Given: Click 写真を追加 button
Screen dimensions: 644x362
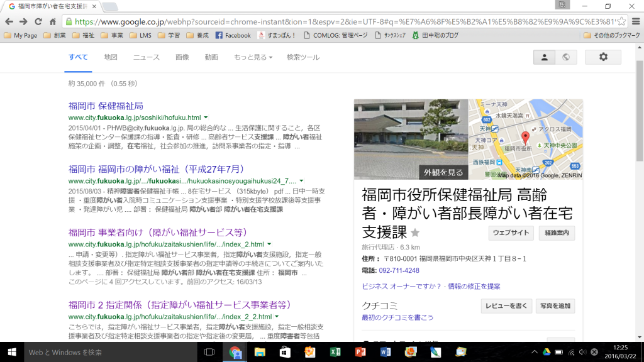Looking at the screenshot, I should click(555, 306).
